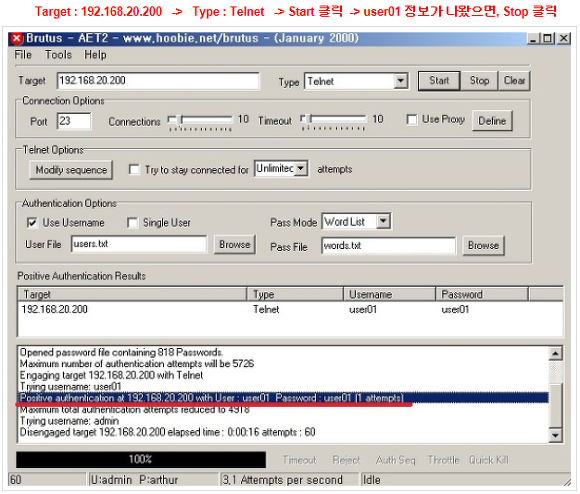Uncheck the Use Username checkbox
The image size is (580, 494).
point(32,223)
